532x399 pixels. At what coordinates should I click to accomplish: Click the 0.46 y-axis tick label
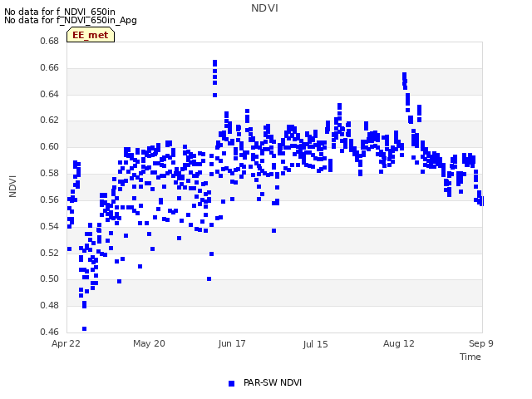coord(50,332)
